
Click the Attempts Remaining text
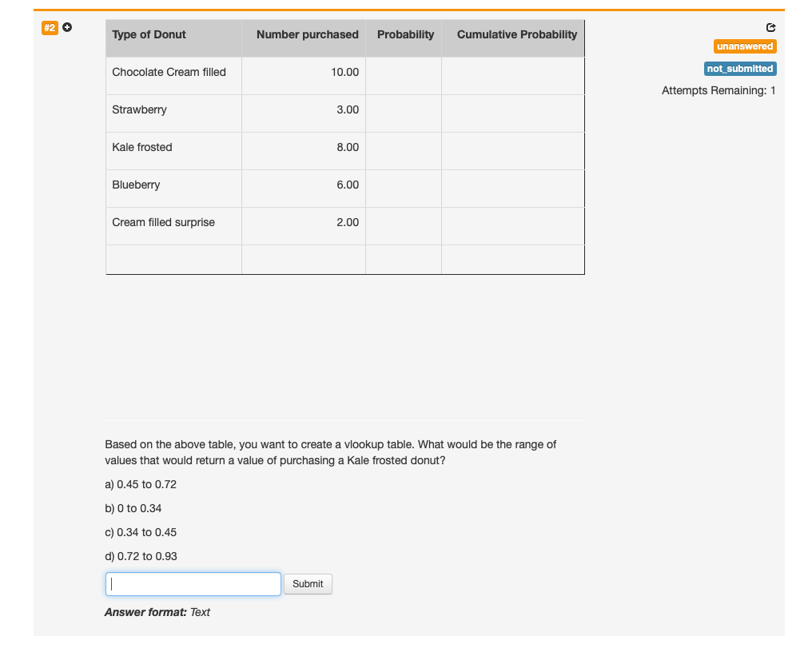[718, 90]
